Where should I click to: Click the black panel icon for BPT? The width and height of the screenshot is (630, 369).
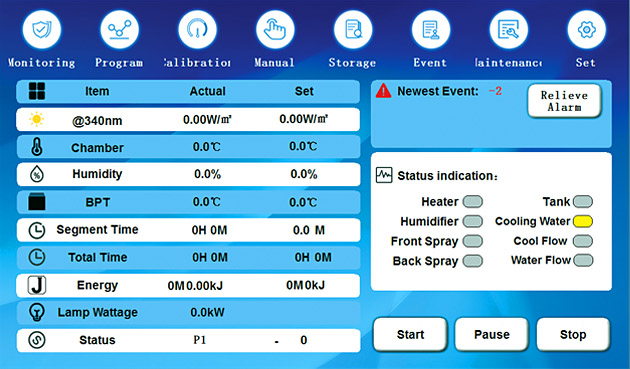37,202
